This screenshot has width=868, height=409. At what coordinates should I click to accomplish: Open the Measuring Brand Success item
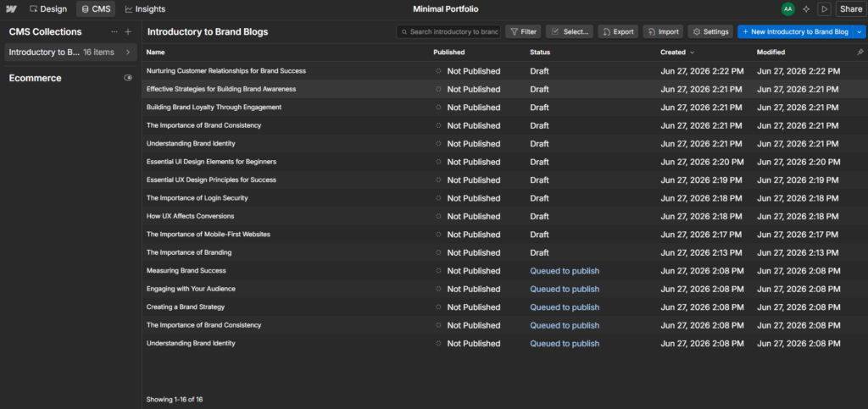click(x=186, y=271)
